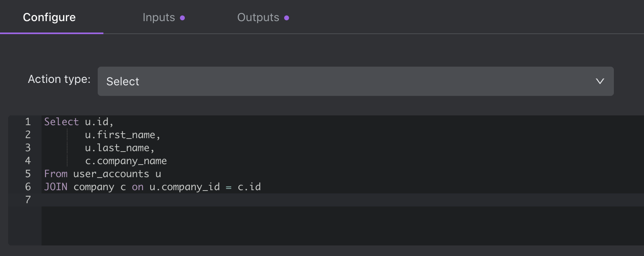
Task: Place cursor on empty line 7
Action: tap(244, 200)
